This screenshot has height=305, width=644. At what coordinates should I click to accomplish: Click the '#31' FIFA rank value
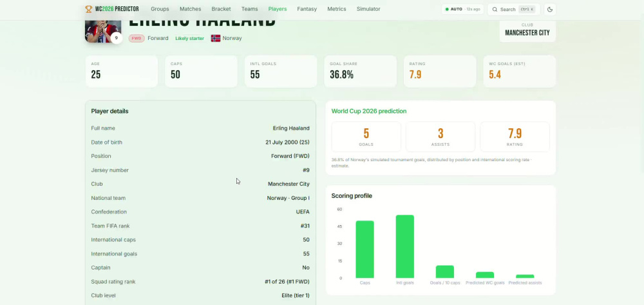pyautogui.click(x=305, y=226)
